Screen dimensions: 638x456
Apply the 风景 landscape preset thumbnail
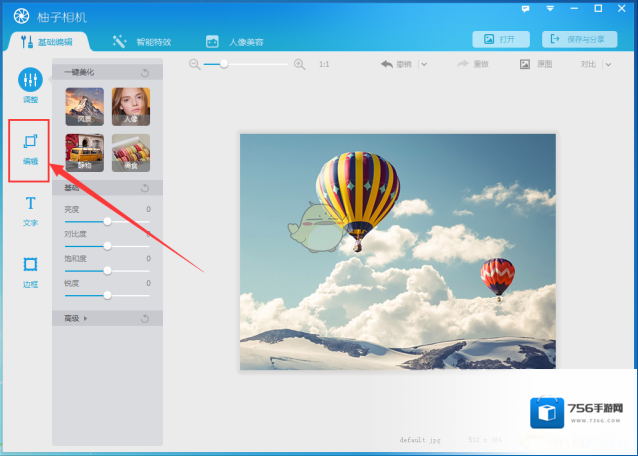point(84,105)
